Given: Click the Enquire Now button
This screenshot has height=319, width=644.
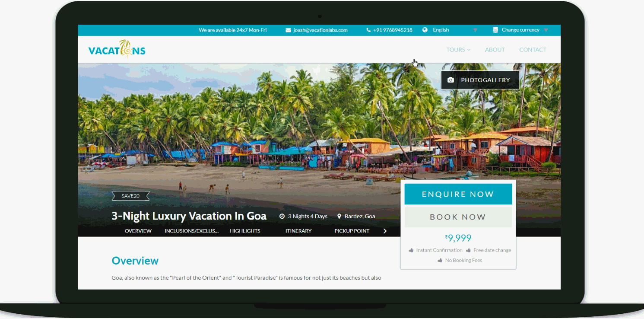Looking at the screenshot, I should (458, 194).
